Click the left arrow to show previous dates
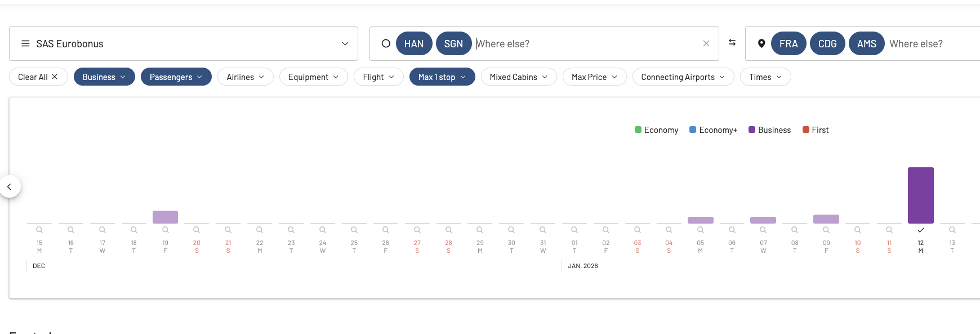Viewport: 980px width, 334px height. [10, 186]
